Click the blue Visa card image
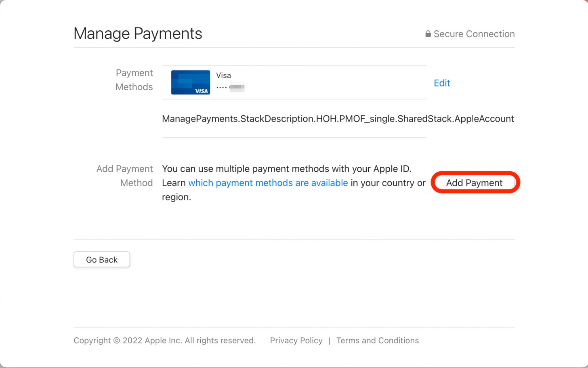588x368 pixels. [x=190, y=82]
